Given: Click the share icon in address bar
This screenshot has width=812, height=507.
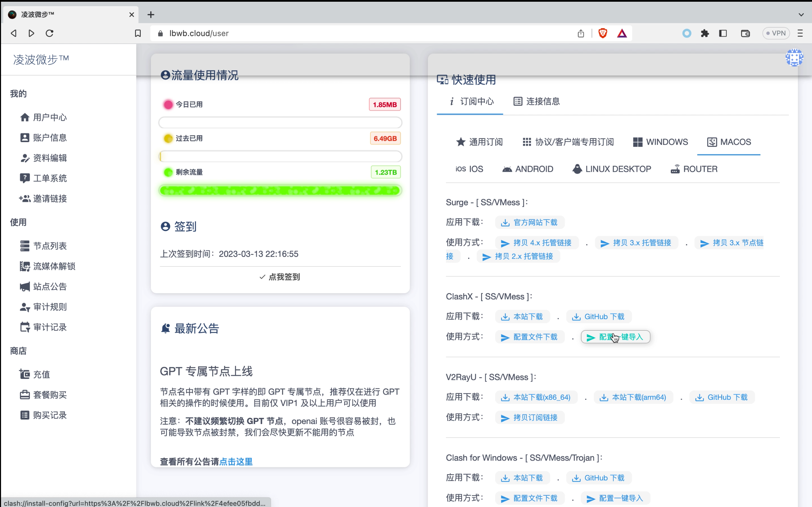Looking at the screenshot, I should click(580, 33).
